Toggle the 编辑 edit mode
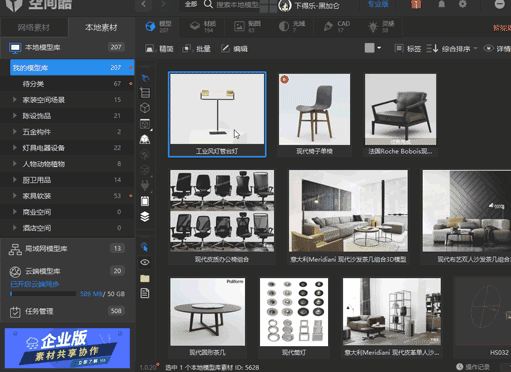The width and height of the screenshot is (511, 372). click(x=234, y=49)
